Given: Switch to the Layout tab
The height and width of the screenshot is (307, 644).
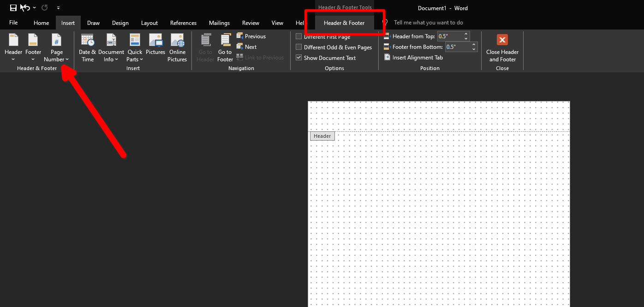Looking at the screenshot, I should (x=149, y=23).
